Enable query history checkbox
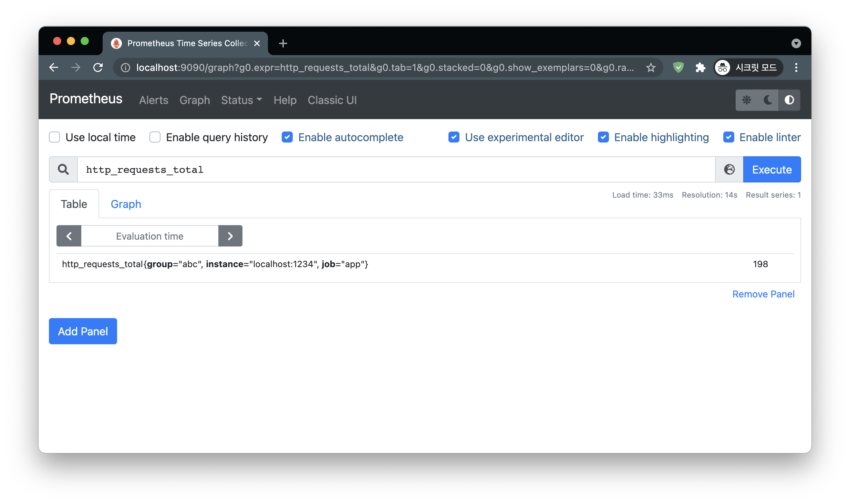850x504 pixels. (x=155, y=137)
